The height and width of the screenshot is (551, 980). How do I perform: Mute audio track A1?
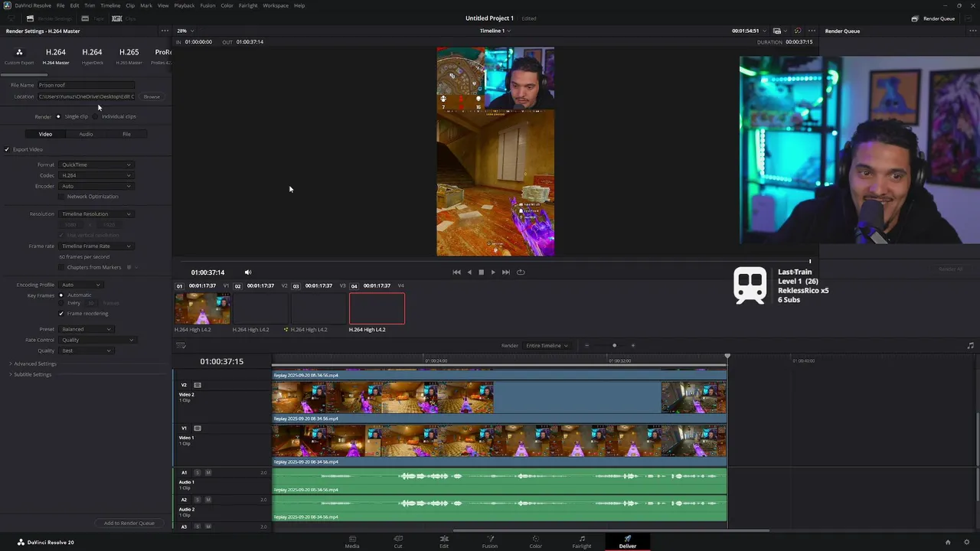(x=207, y=472)
